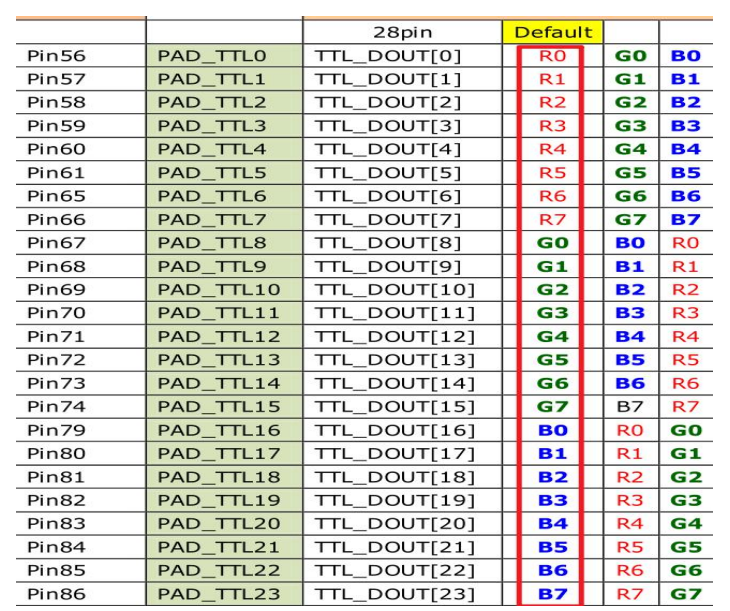Click the PAD_TTL12 cell
Screen dimensions: 730x611
(224, 336)
